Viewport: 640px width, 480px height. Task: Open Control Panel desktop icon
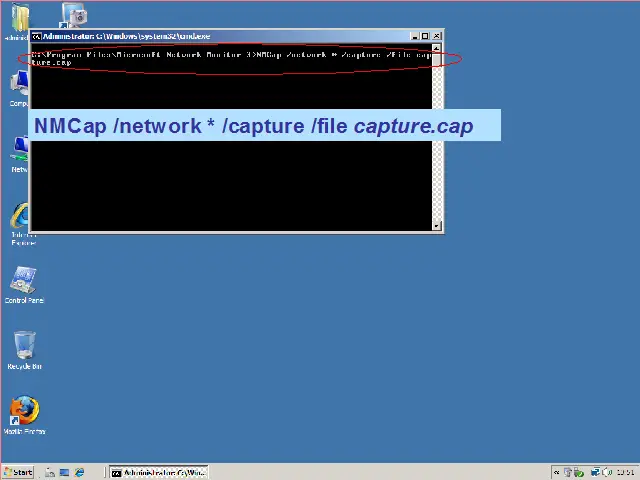(24, 285)
